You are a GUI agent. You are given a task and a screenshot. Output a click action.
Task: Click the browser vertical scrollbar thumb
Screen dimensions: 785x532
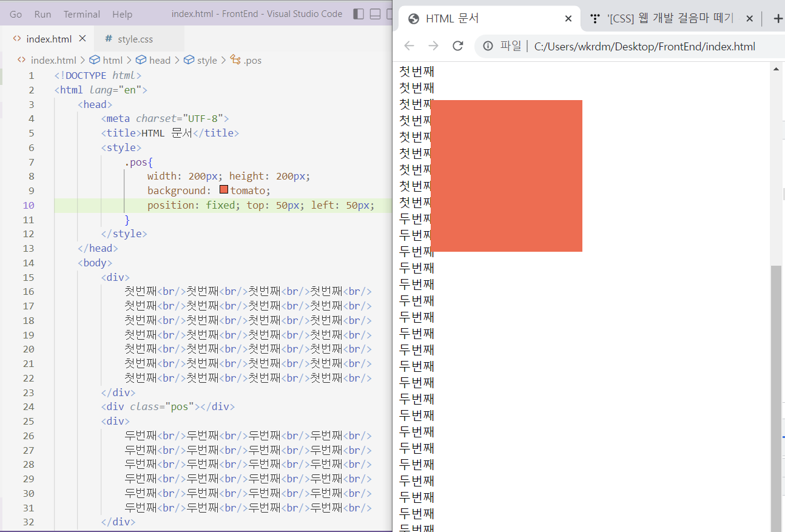coord(776,398)
